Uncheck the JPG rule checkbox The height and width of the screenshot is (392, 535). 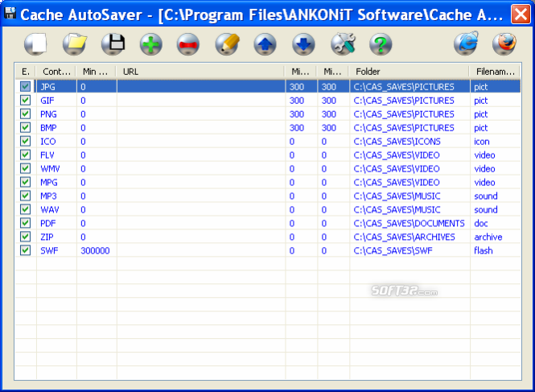pos(25,86)
